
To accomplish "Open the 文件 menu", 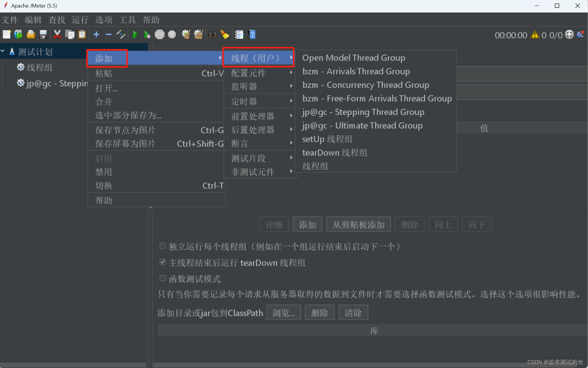I will [x=10, y=20].
